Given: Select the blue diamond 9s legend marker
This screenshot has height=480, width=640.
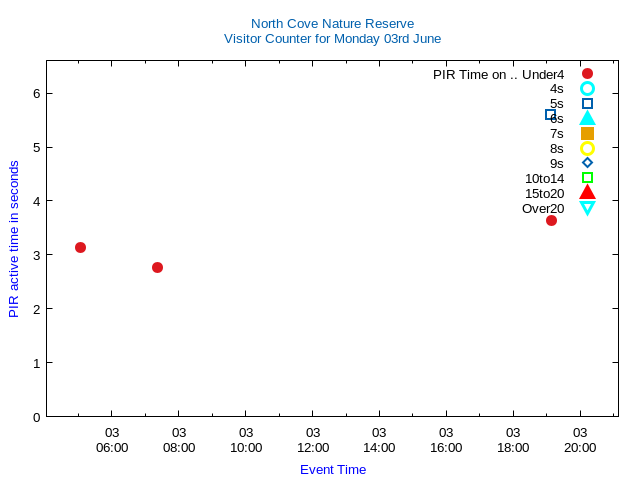Looking at the screenshot, I should 587,162.
